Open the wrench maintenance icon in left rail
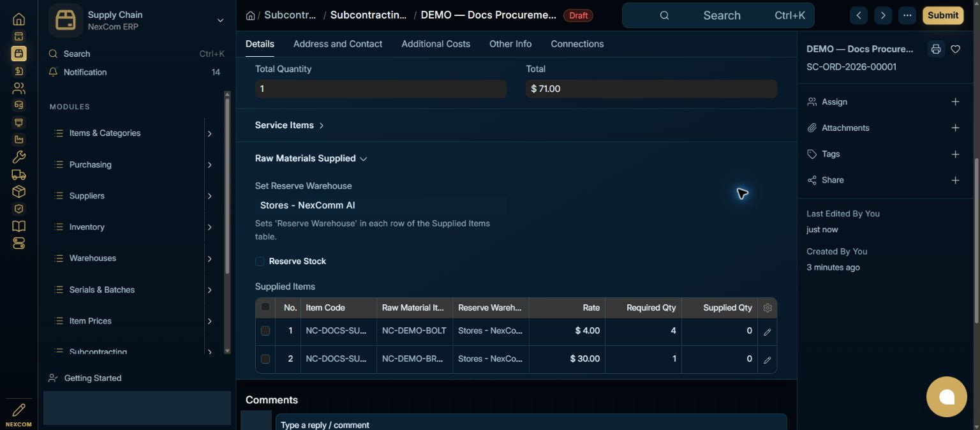Image resolution: width=980 pixels, height=430 pixels. click(x=19, y=157)
